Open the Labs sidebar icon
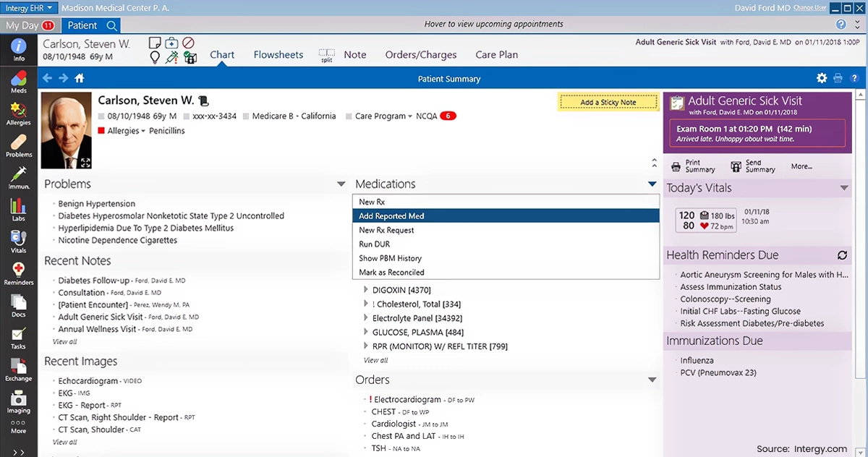The image size is (868, 457). coord(18,209)
